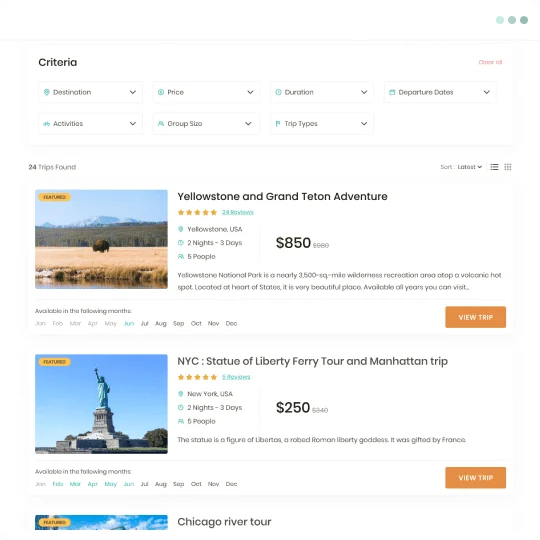Image resolution: width=540 pixels, height=540 pixels.
Task: Clear all criteria filters
Action: point(490,62)
